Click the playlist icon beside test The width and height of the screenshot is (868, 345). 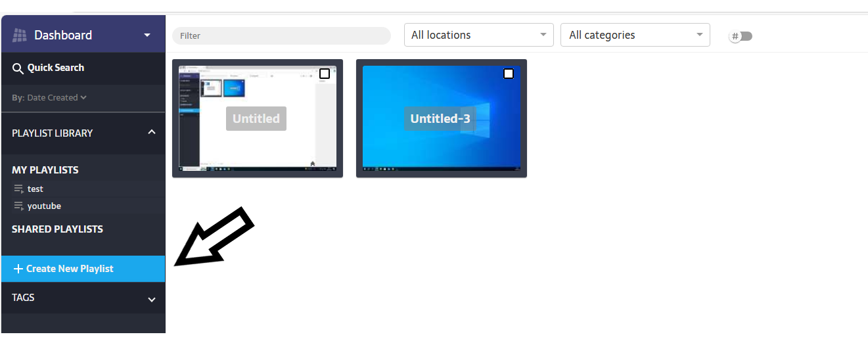coord(18,189)
